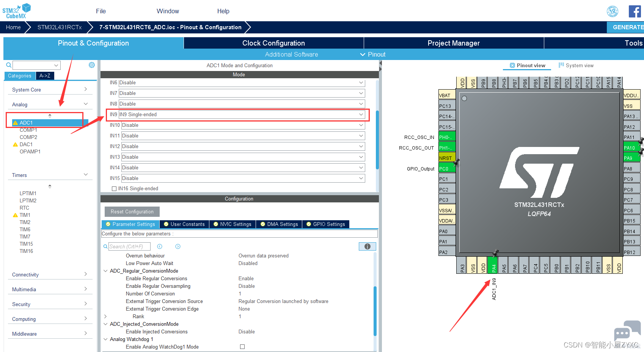Viewport: 644px width, 352px height.
Task: Show parameter info with the i button
Action: click(x=367, y=246)
